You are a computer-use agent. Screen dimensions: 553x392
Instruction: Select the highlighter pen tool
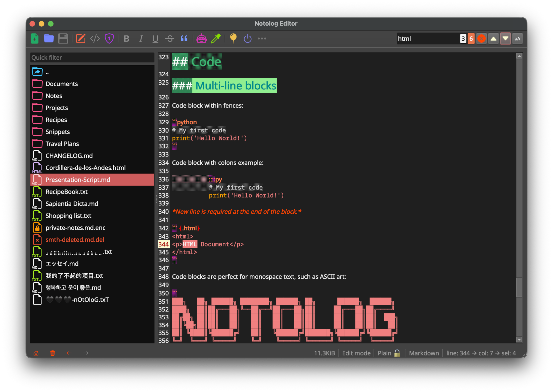tap(216, 38)
